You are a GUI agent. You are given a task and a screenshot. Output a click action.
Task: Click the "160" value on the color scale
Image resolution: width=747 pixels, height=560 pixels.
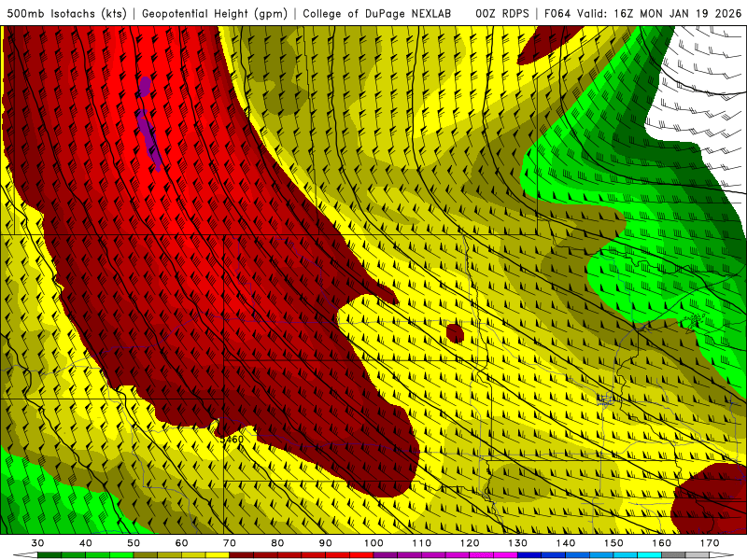tap(662, 543)
